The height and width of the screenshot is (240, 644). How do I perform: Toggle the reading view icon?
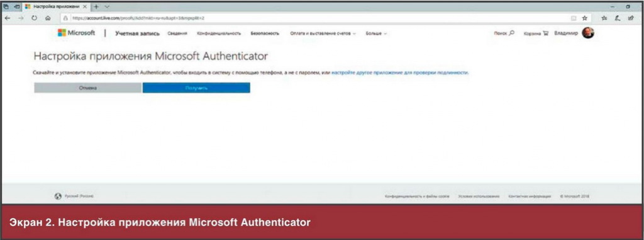point(573,18)
